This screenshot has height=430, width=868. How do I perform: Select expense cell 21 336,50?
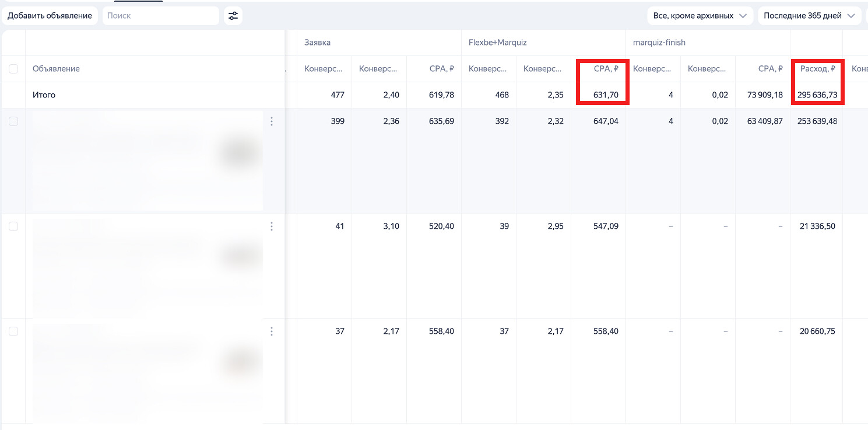coord(818,226)
